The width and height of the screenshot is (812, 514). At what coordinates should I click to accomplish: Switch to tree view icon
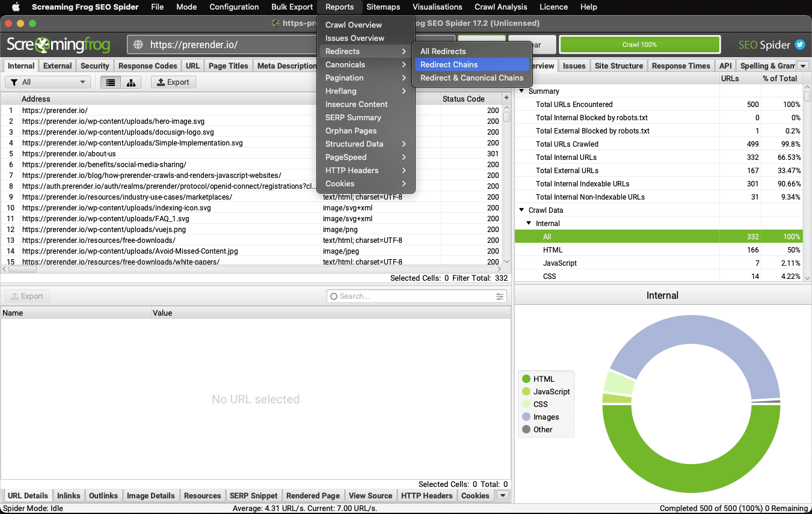coord(131,82)
